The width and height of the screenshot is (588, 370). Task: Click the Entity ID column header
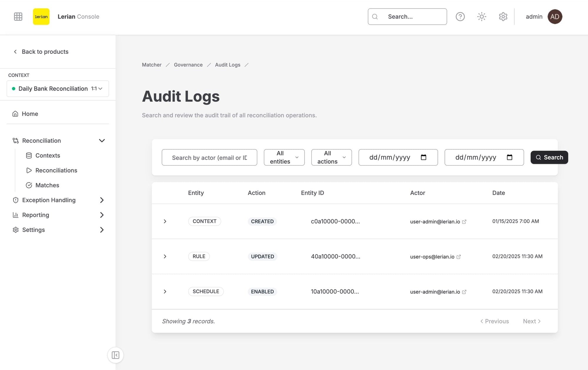coord(313,193)
